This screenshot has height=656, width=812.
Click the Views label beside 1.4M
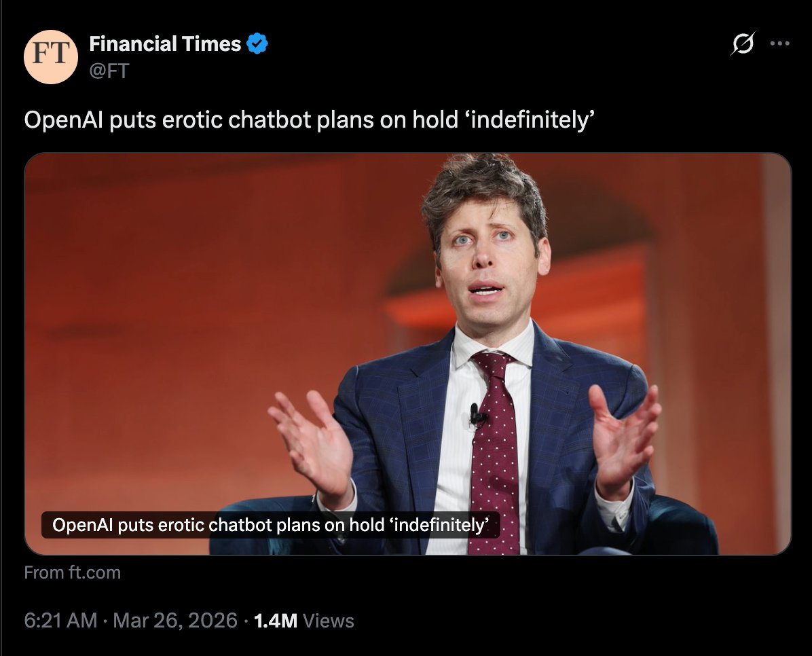pyautogui.click(x=329, y=621)
